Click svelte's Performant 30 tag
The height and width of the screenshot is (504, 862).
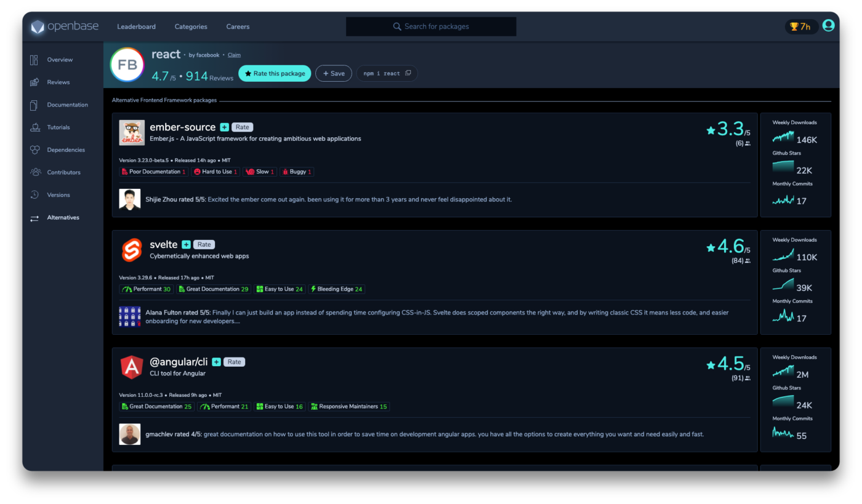[147, 289]
